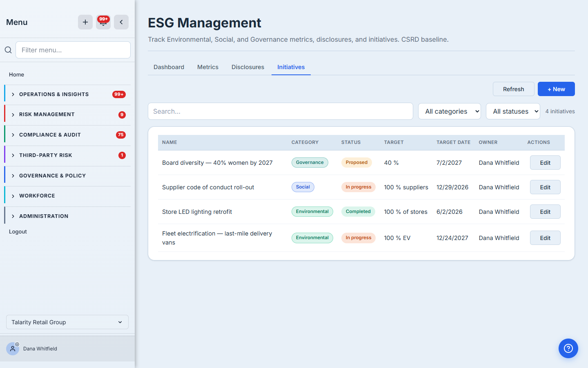Click the Proposed status badge
588x368 pixels.
(356, 163)
